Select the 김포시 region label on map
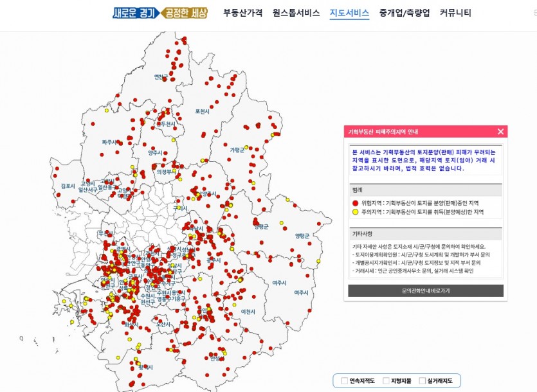The height and width of the screenshot is (392, 537). [68, 186]
